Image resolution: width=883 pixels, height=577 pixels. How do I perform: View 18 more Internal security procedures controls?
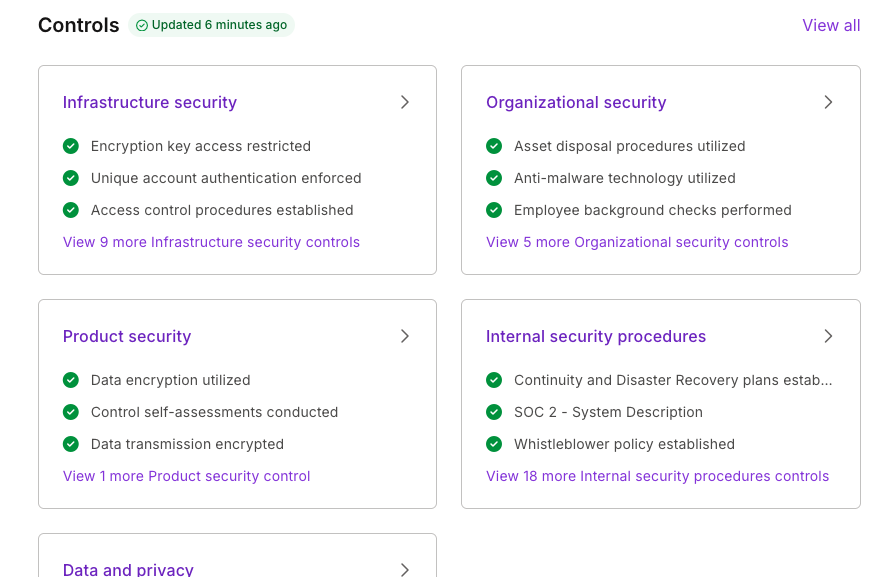(x=657, y=476)
